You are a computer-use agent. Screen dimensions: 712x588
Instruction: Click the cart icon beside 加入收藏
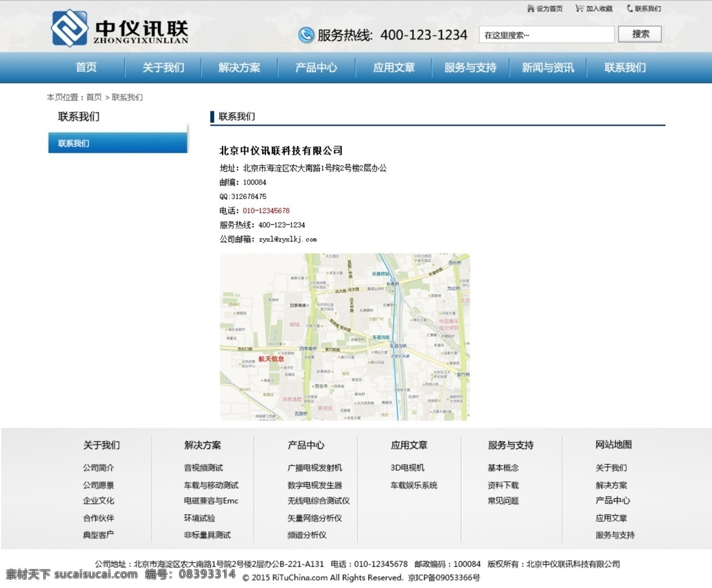(579, 8)
